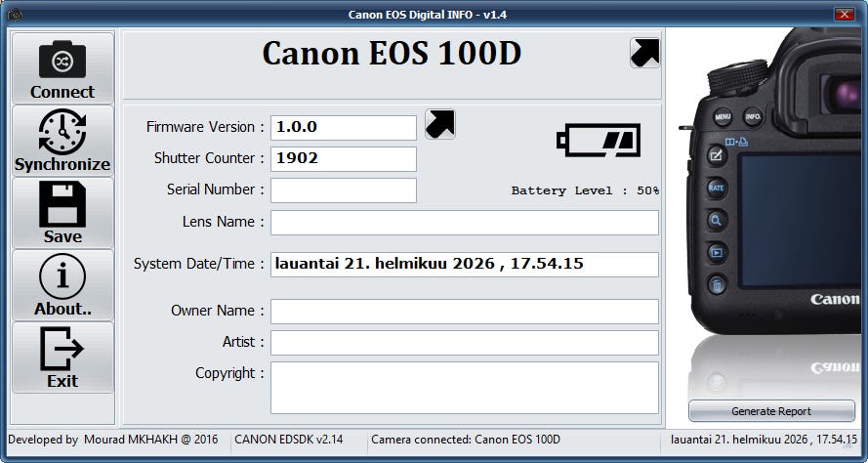The width and height of the screenshot is (868, 463).
Task: Click the arrow icon beside Firmware Version
Action: pos(440,123)
